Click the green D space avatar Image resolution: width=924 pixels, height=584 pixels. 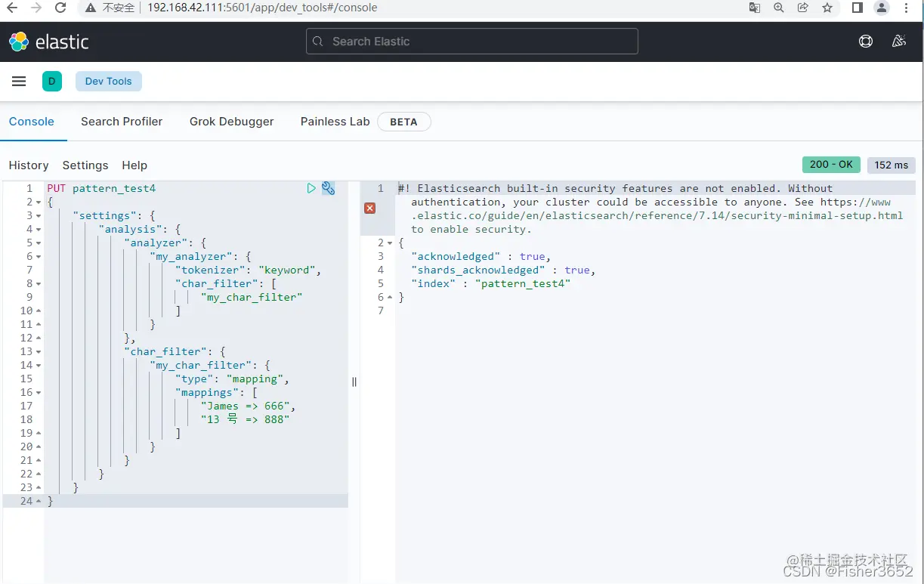(52, 82)
